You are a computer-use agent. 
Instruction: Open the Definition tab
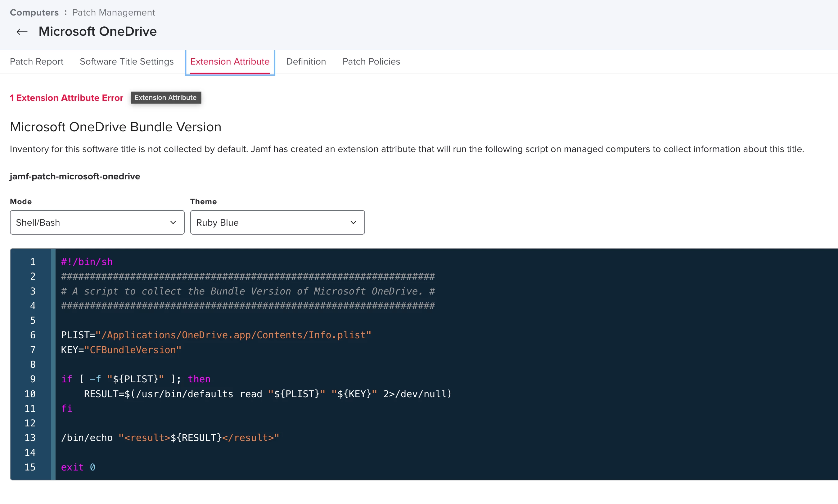coord(306,61)
